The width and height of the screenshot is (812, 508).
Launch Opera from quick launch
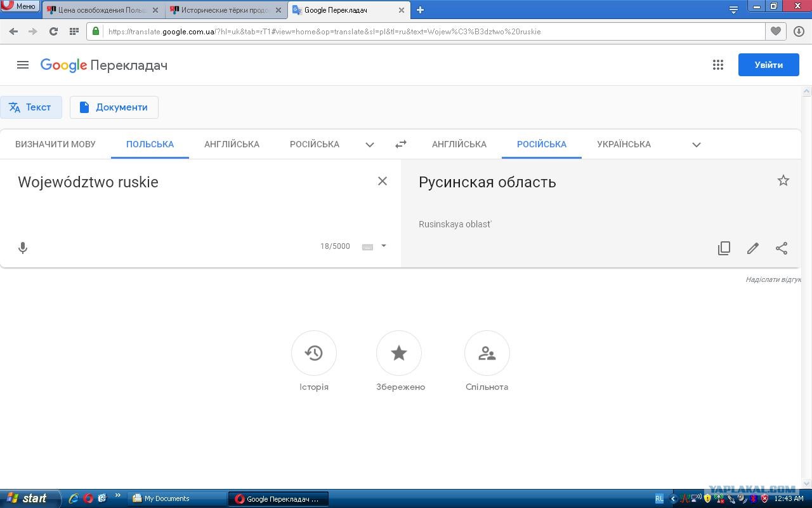coord(88,498)
